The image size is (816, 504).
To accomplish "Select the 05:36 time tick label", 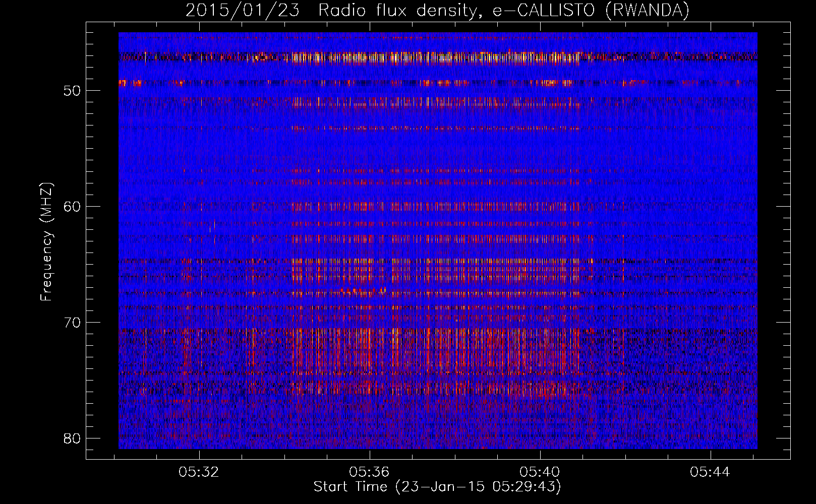I will tap(369, 472).
